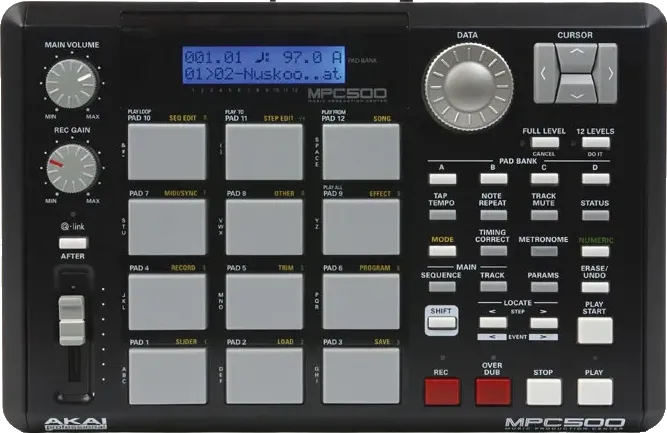This screenshot has width=667, height=433.
Task: Activate the Track Mute button
Action: pos(544,215)
